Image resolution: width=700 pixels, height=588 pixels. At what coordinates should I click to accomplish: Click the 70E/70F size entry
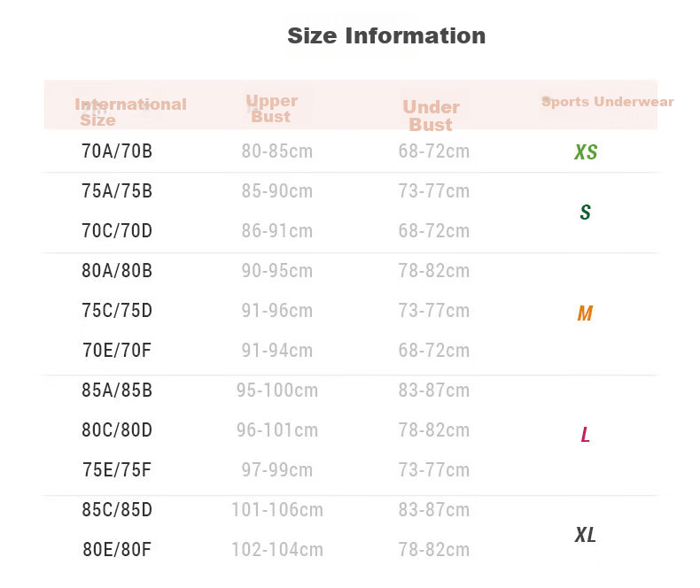[117, 350]
